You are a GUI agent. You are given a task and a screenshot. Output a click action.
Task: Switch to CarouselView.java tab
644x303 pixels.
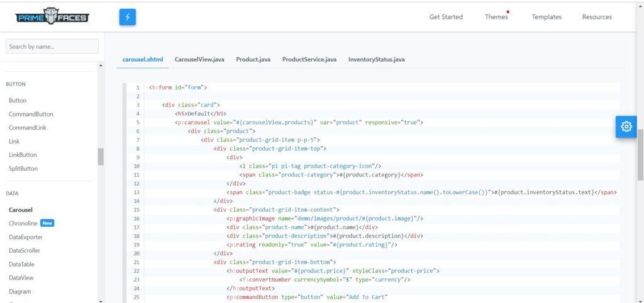tap(199, 59)
